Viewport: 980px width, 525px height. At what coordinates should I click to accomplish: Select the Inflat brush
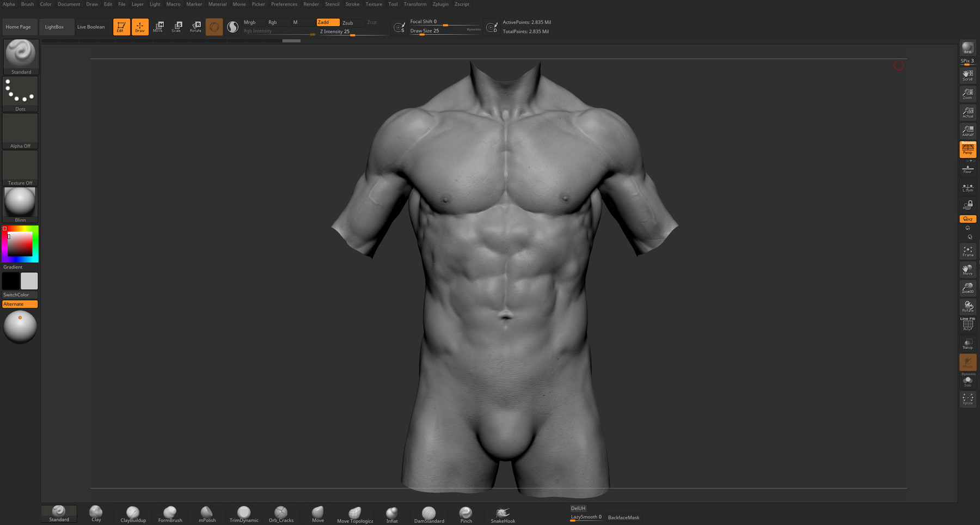point(392,513)
